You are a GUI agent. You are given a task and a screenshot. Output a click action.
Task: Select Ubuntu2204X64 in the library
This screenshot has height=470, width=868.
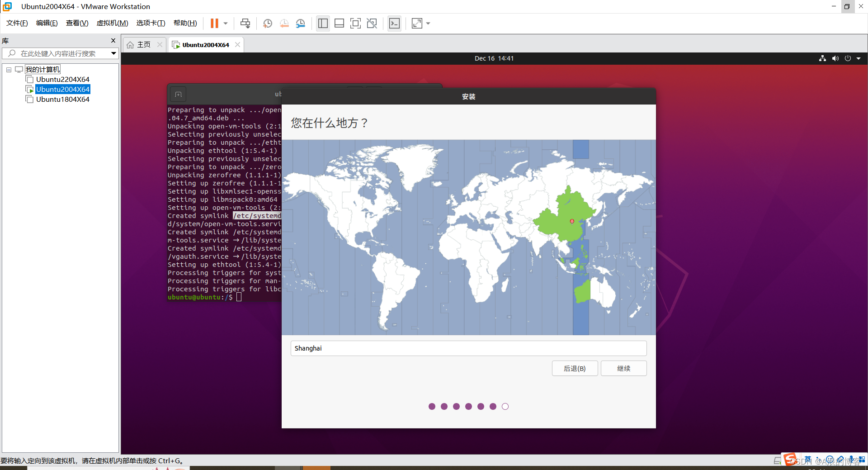point(63,80)
